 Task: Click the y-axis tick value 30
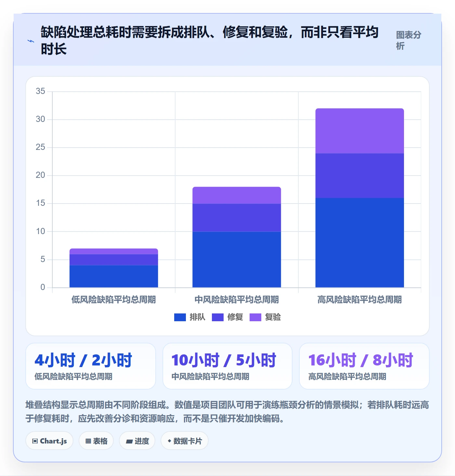click(41, 119)
